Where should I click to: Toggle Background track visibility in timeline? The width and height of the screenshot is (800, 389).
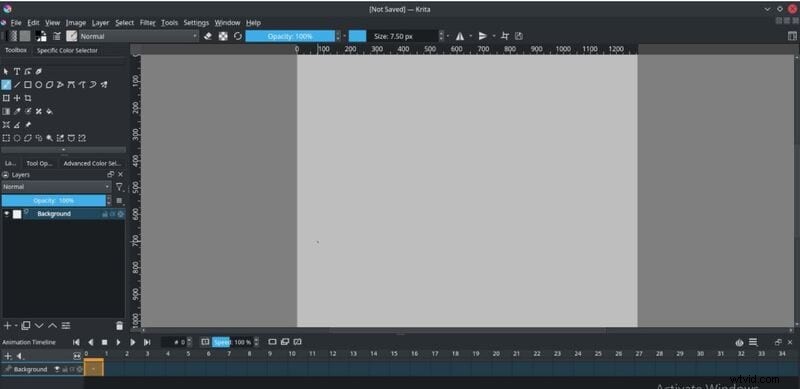tap(57, 369)
